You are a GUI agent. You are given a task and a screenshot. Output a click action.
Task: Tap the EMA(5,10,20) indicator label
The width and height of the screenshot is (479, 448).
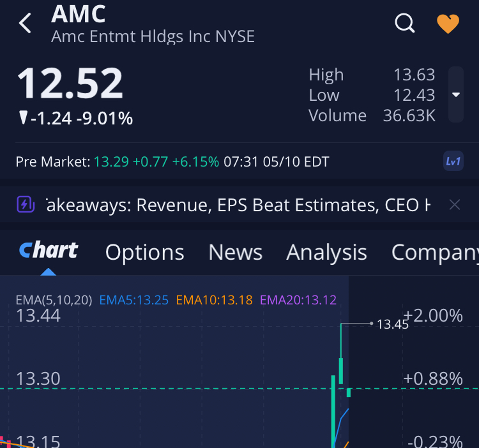point(54,299)
